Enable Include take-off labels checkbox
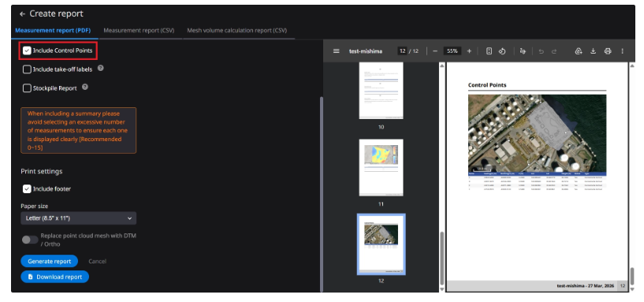The image size is (644, 302). 27,69
